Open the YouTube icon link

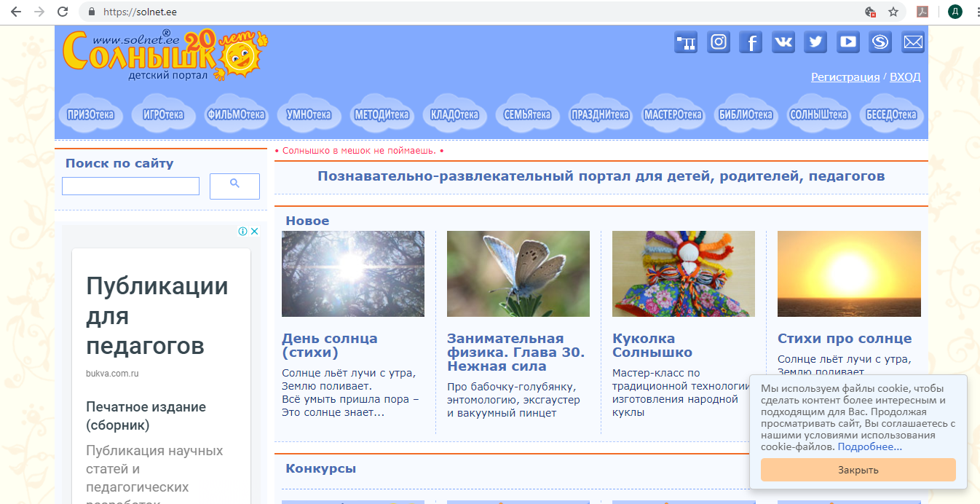(x=848, y=42)
